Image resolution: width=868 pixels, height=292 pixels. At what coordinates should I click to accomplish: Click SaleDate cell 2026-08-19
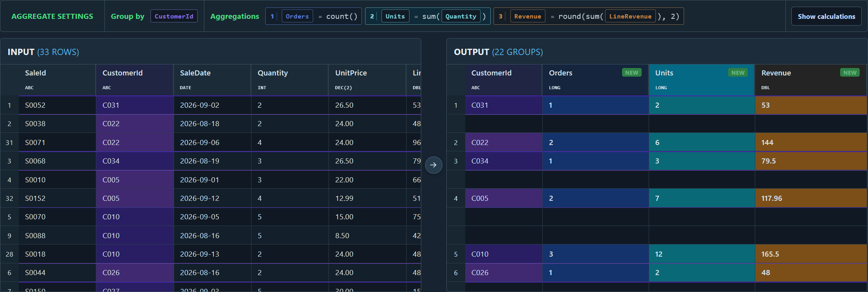212,161
